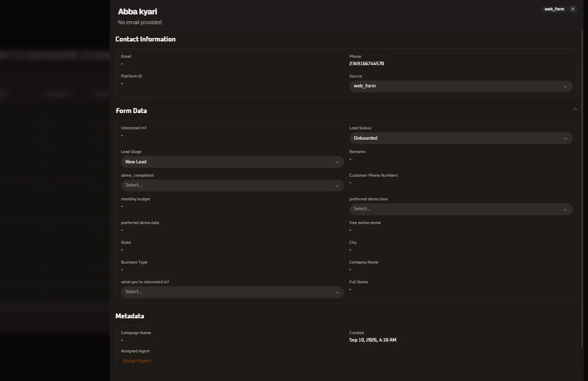Open the Lead Stage dropdown showing New Lead

(232, 162)
